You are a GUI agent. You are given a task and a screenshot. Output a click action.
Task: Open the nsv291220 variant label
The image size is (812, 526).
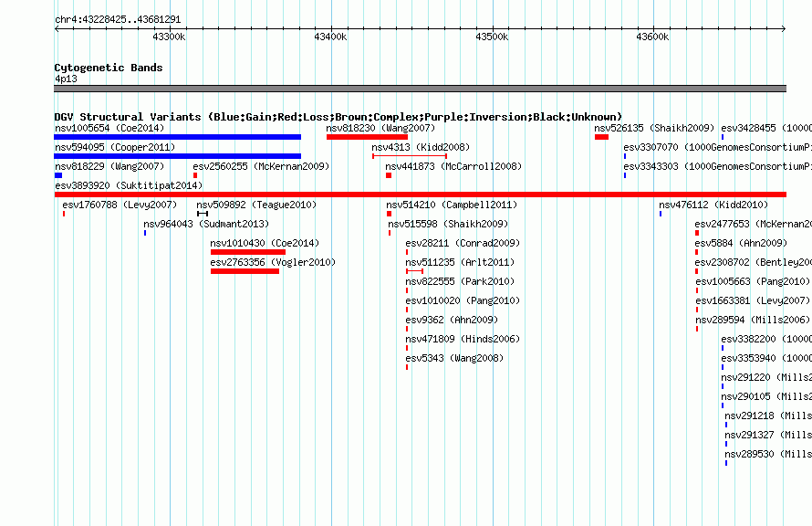[x=766, y=377]
